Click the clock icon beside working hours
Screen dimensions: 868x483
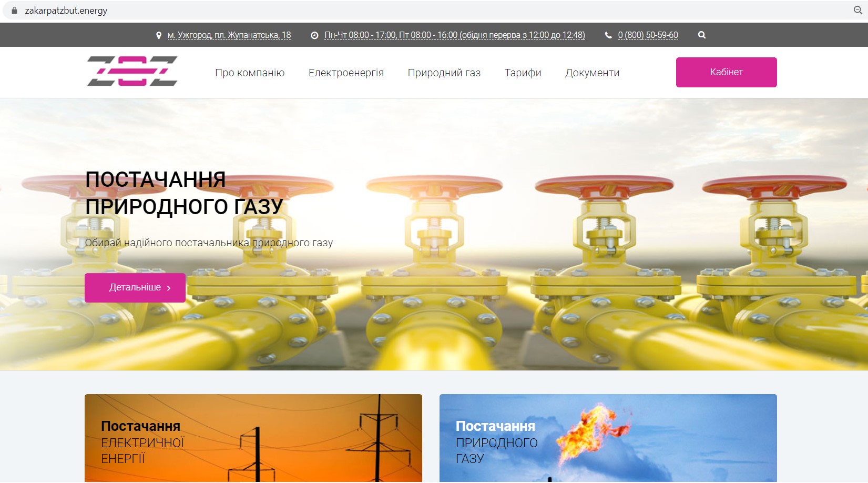coord(314,35)
